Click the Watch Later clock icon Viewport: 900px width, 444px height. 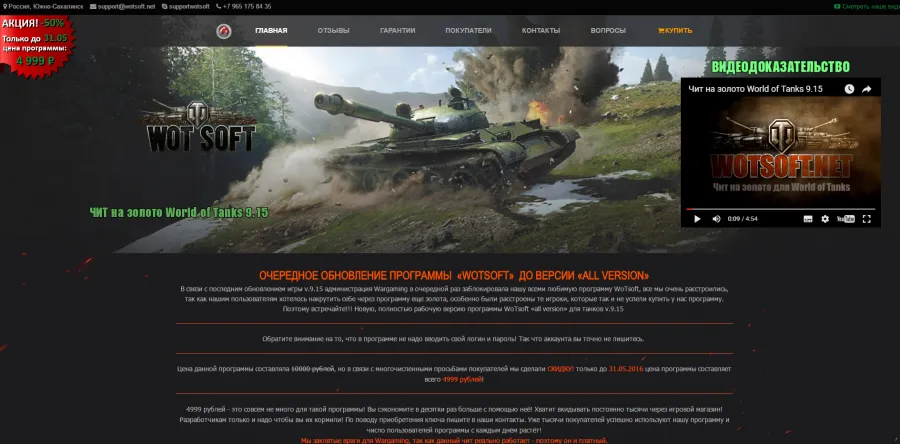click(849, 89)
